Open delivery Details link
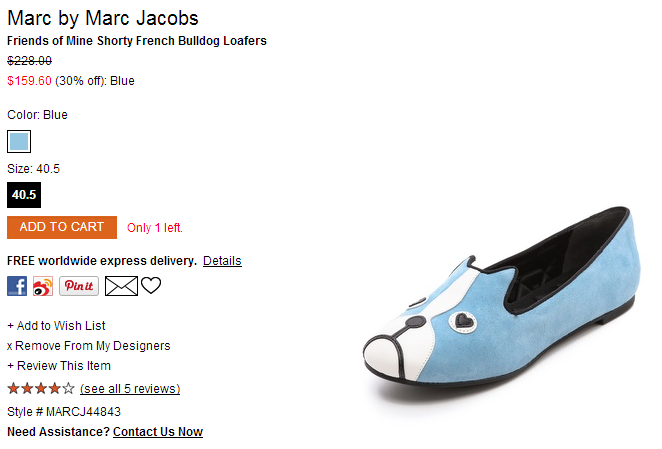662x449 pixels. point(222,261)
